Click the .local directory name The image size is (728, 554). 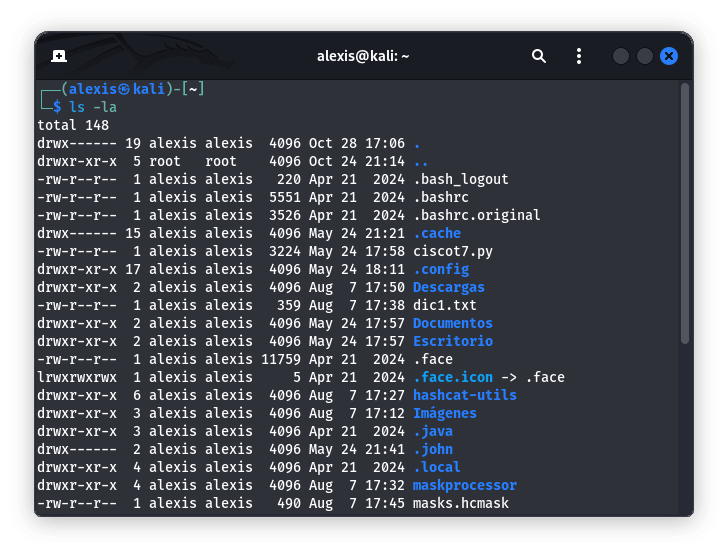click(x=437, y=467)
